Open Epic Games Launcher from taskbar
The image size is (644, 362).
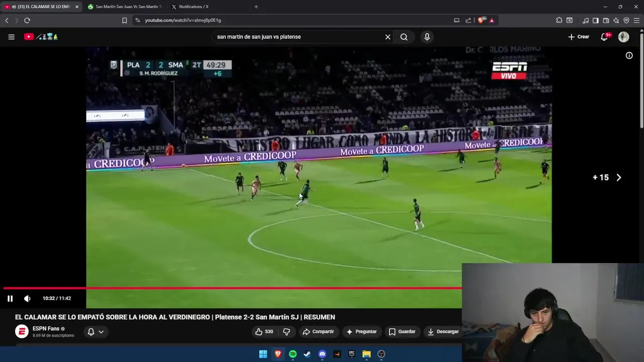click(352, 354)
